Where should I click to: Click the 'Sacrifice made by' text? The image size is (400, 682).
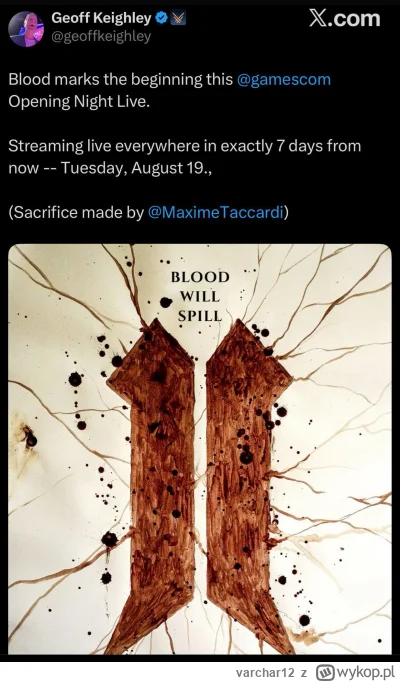pyautogui.click(x=76, y=212)
